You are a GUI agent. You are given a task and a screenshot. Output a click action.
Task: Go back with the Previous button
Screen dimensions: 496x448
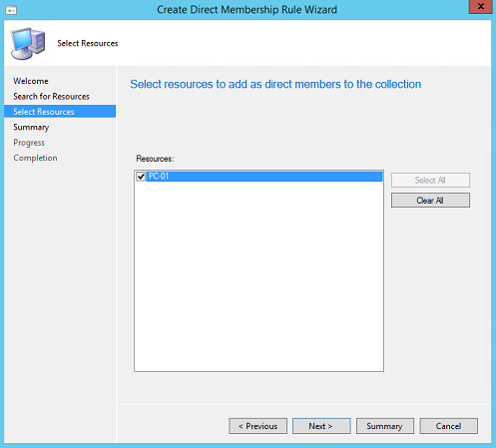(x=257, y=426)
